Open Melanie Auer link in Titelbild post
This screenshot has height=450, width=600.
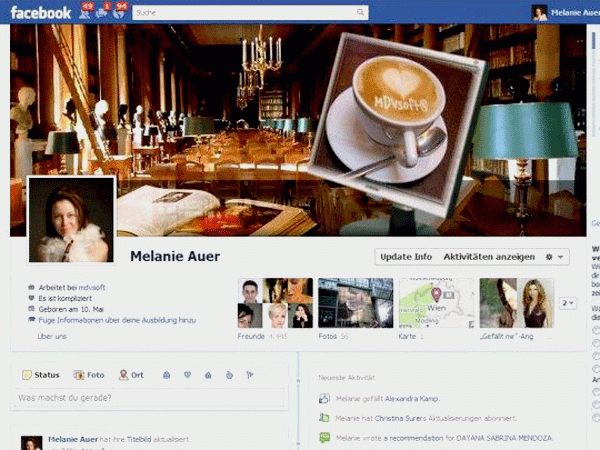(73, 439)
